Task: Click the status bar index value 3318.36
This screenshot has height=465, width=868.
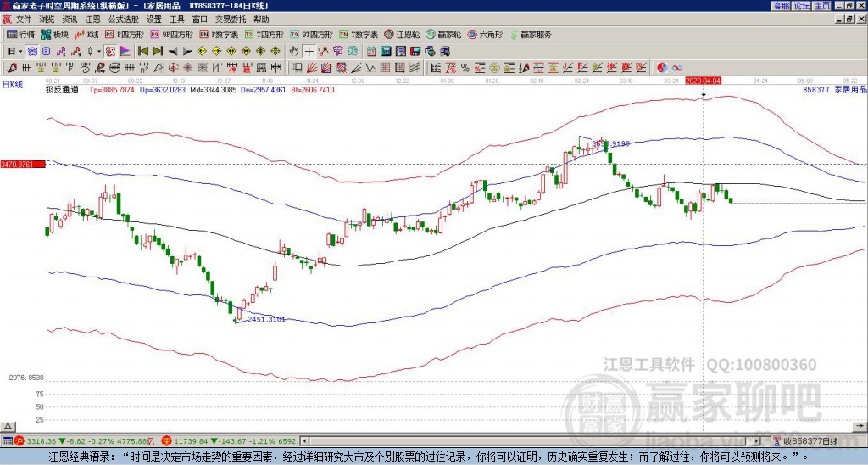Action: (42, 441)
